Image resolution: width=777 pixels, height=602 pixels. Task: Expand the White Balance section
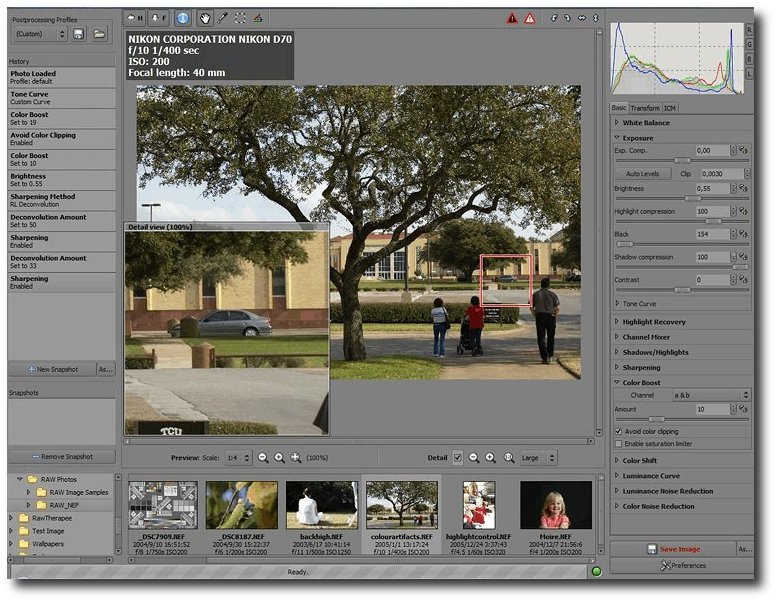click(617, 122)
